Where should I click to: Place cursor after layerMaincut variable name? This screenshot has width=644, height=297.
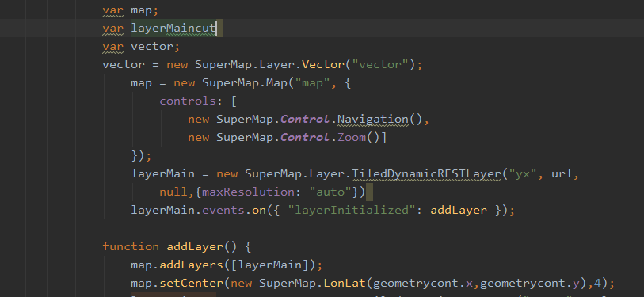pyautogui.click(x=216, y=28)
